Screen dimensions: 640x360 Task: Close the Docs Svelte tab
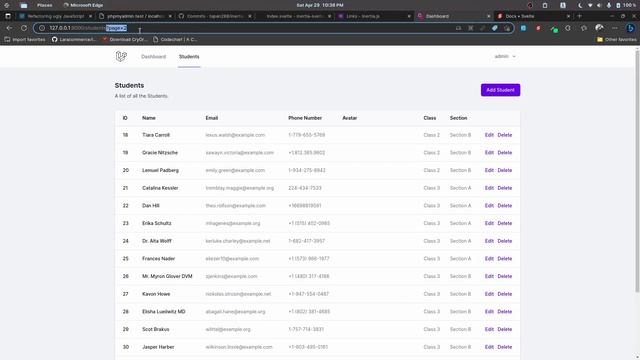(x=568, y=16)
